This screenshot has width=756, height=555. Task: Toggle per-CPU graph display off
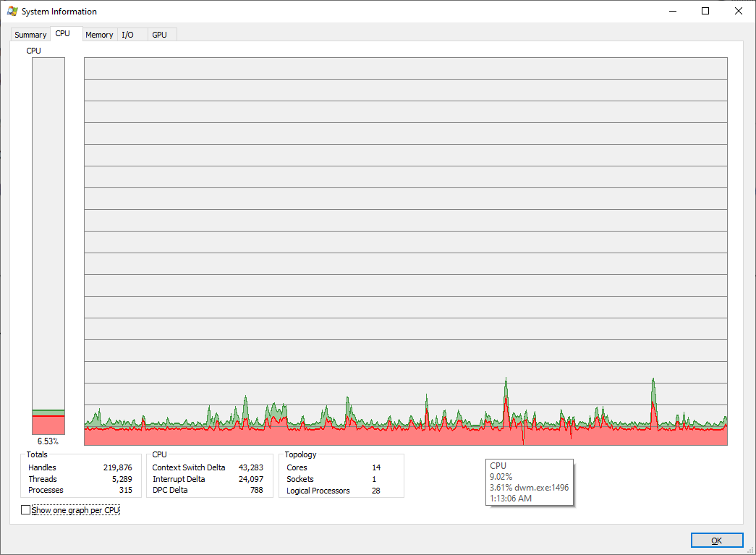coord(25,509)
